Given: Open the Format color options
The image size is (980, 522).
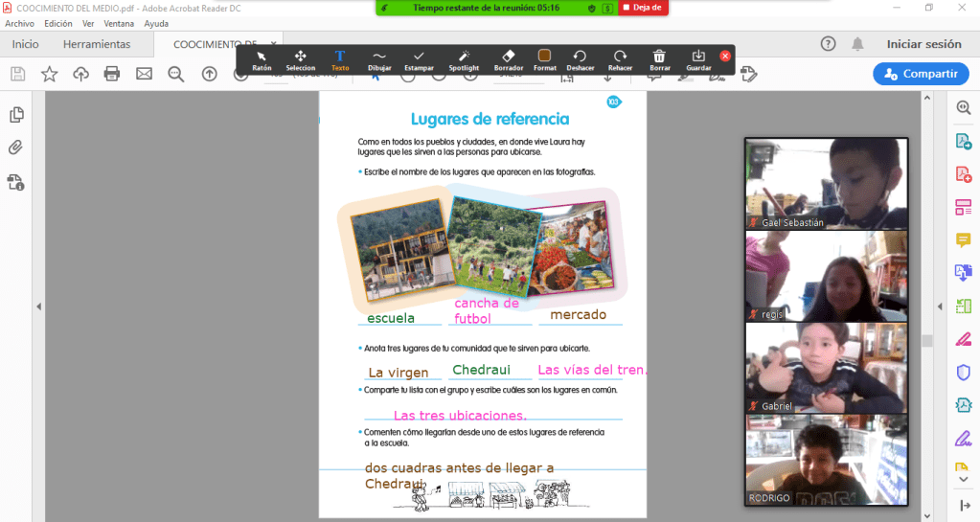Looking at the screenshot, I should (x=544, y=60).
